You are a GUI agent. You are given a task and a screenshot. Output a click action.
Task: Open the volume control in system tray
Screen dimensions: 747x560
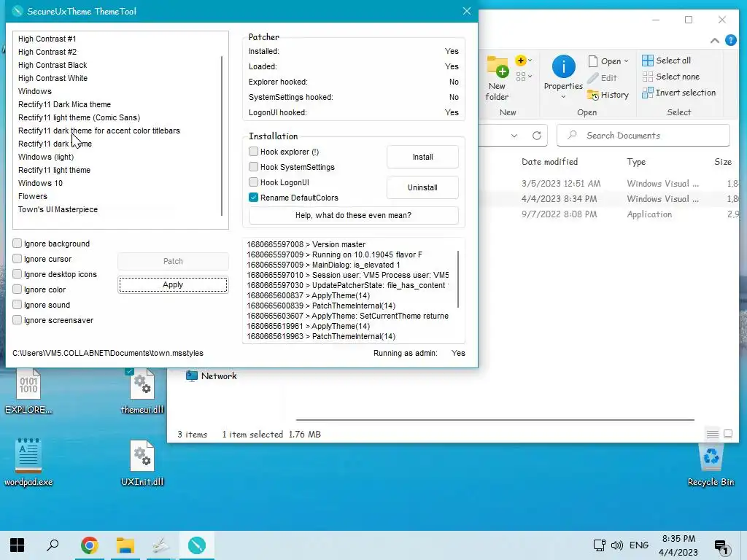pos(617,545)
